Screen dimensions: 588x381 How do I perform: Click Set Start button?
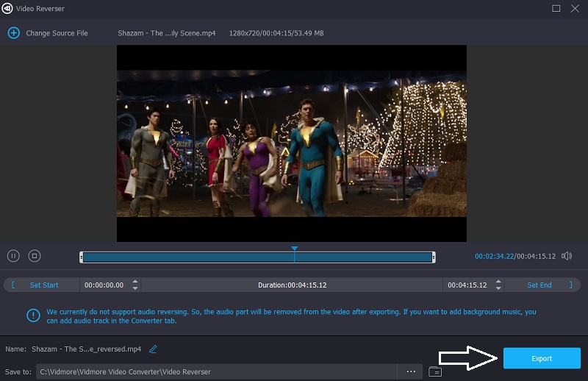click(x=44, y=285)
